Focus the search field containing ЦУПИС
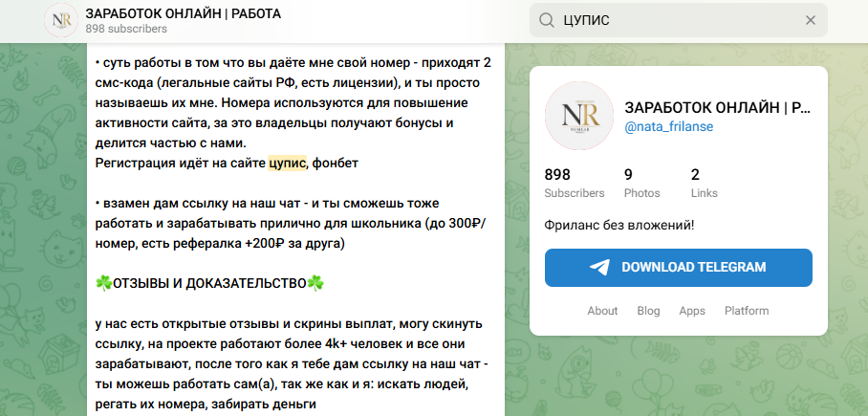The height and width of the screenshot is (416, 868). (x=678, y=20)
